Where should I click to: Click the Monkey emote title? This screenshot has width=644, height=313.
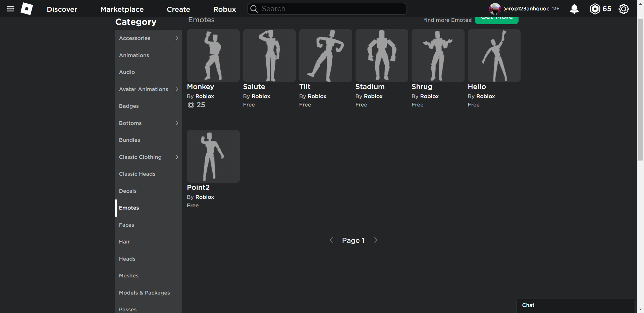[x=200, y=87]
